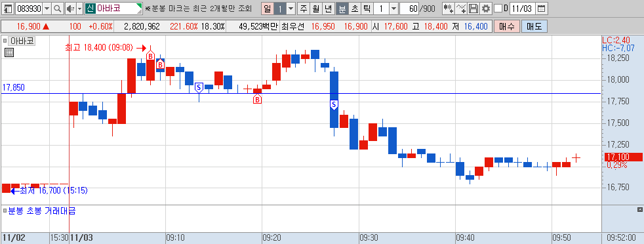Click the minute interval value field showing 1
The height and width of the screenshot is (244, 644).
point(381,9)
